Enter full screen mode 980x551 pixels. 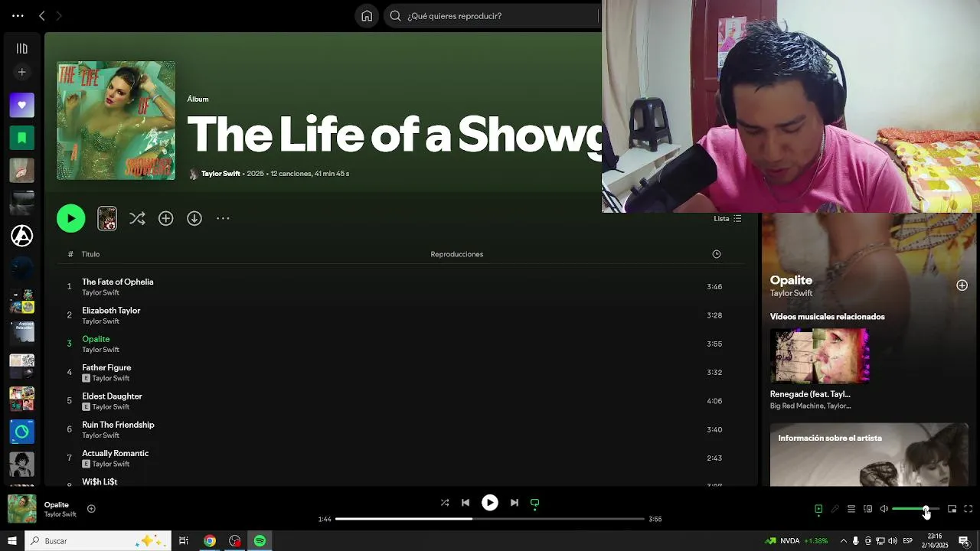968,509
